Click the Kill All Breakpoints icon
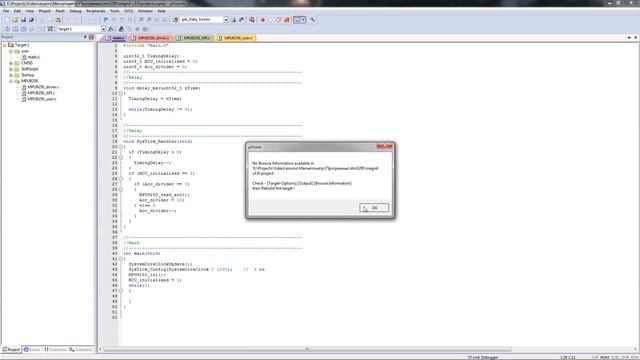Viewport: 640px width, 360px height. [287, 20]
